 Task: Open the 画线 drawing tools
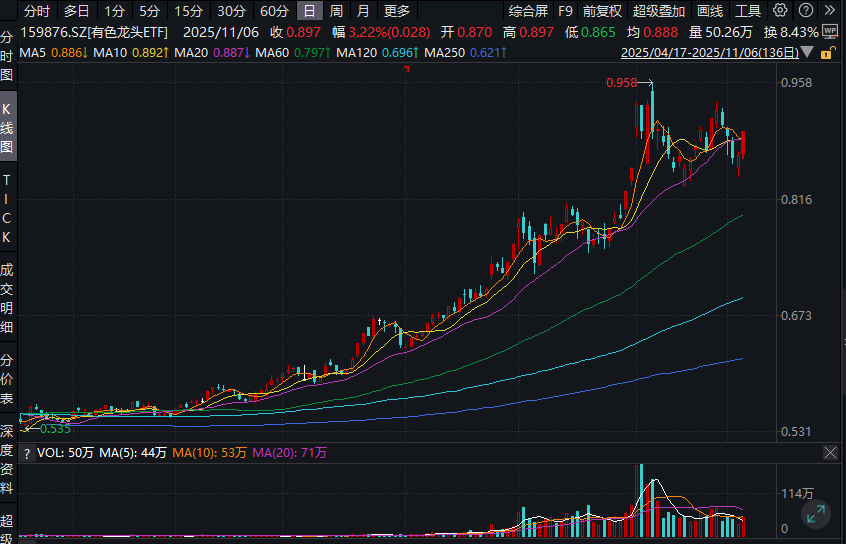[x=709, y=12]
